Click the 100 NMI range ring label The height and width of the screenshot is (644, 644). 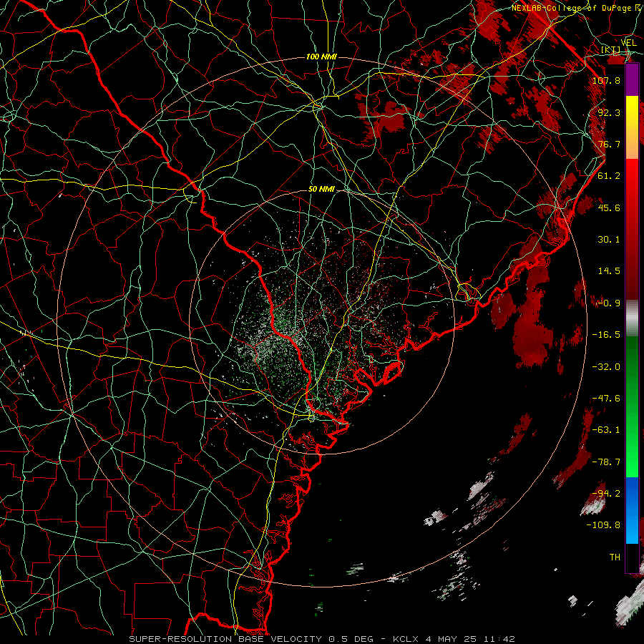tap(321, 57)
